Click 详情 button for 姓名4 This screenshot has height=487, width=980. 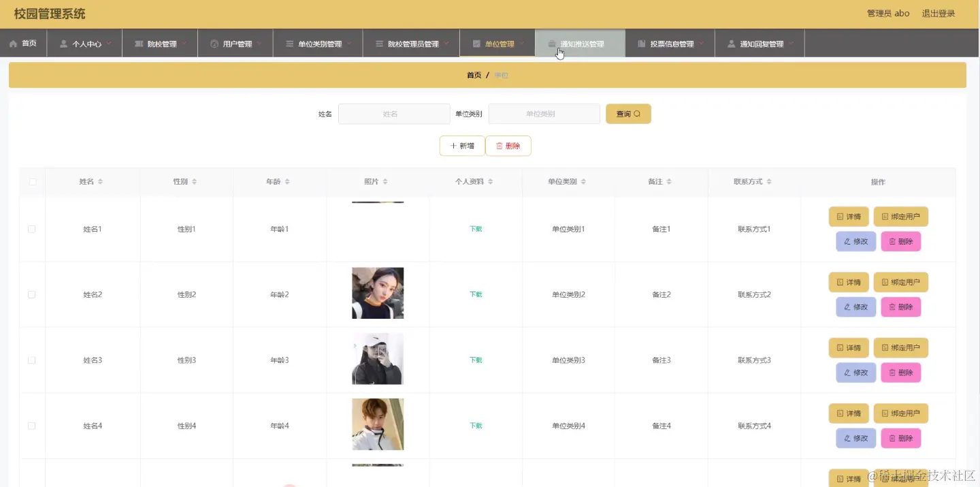849,413
